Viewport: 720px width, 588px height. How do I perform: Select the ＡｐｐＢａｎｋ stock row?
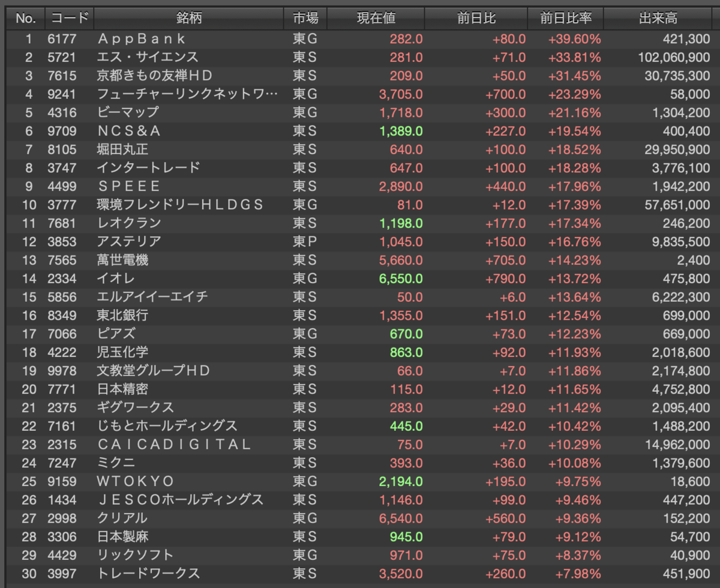(x=360, y=39)
